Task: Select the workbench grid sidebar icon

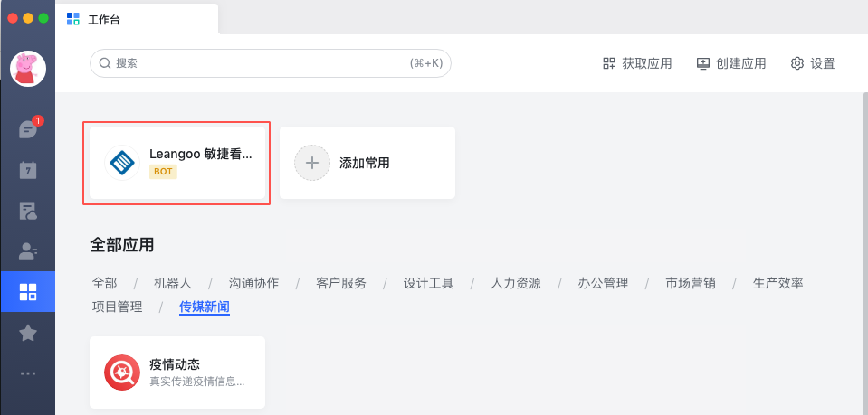Action: (x=28, y=292)
